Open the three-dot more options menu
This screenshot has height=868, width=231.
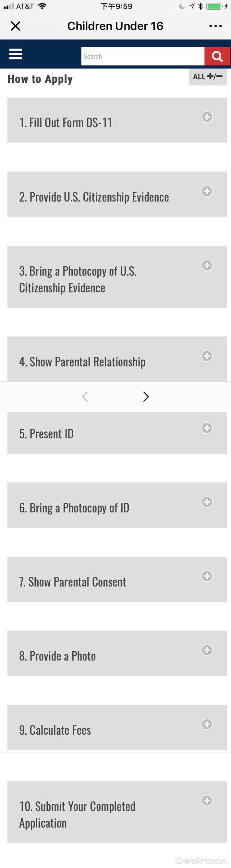[215, 26]
